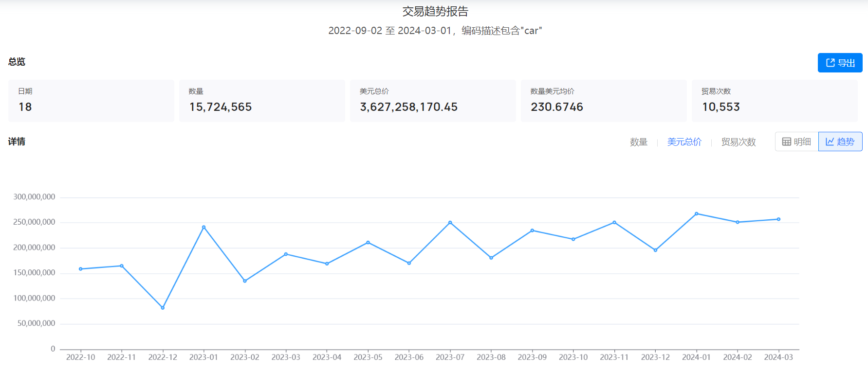Click the 2023-01 data point on chart
Image resolution: width=868 pixels, height=372 pixels.
203,227
